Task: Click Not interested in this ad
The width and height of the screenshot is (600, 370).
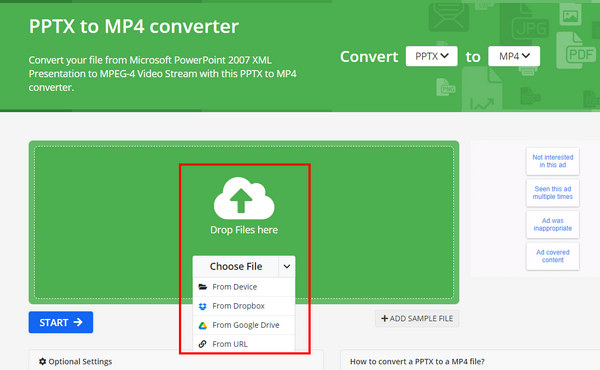Action: click(553, 161)
